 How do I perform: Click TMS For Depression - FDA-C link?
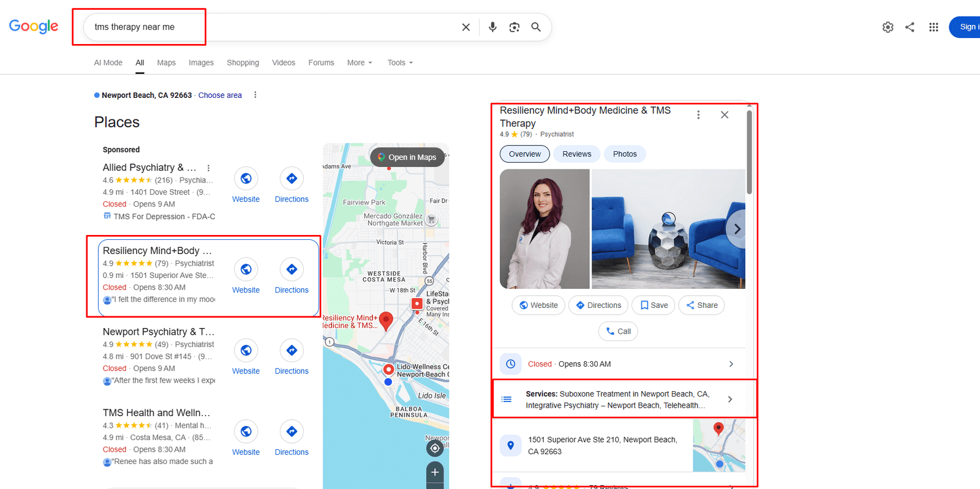click(x=164, y=217)
